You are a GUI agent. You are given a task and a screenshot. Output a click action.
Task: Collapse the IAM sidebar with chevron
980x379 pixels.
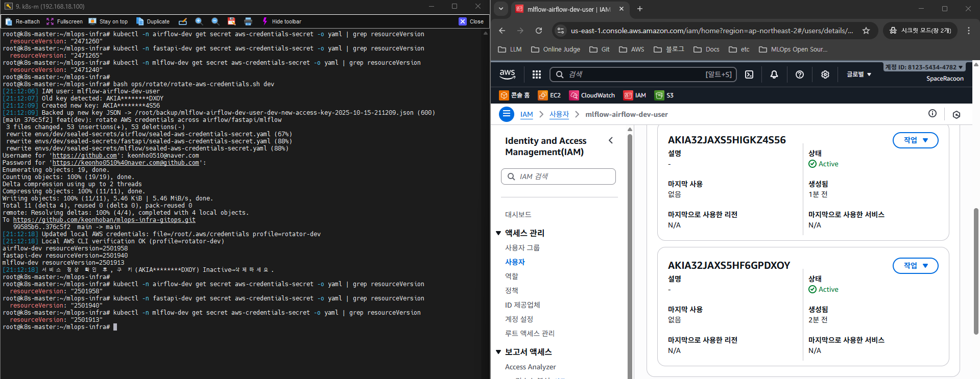[x=611, y=140]
